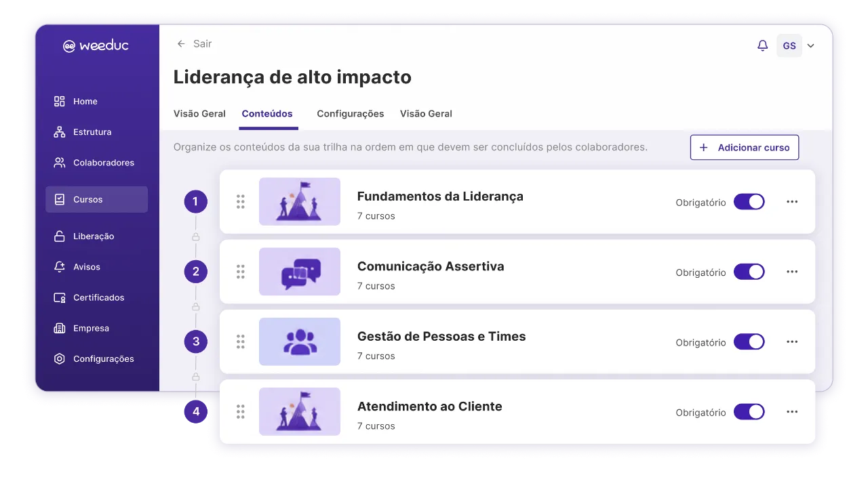The height and width of the screenshot is (477, 868).
Task: Click drag handle for Comunicação Assertiva
Action: tap(240, 272)
